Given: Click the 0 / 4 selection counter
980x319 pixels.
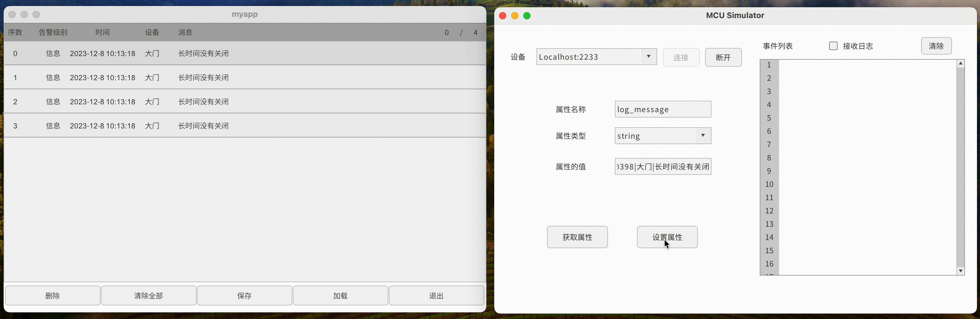Looking at the screenshot, I should (x=461, y=32).
